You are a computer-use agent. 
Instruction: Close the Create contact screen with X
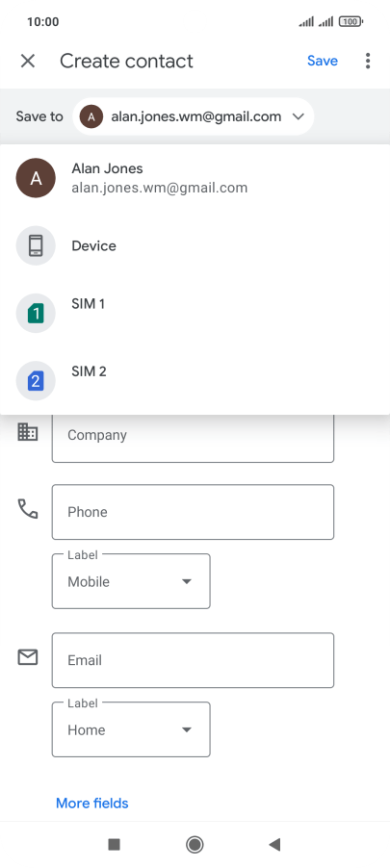pyautogui.click(x=28, y=61)
